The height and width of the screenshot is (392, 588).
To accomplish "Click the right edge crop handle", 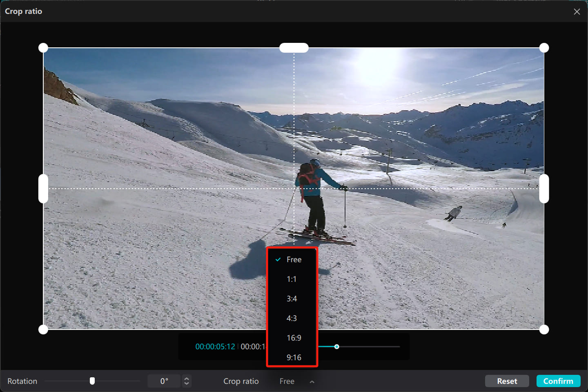I will coord(544,189).
